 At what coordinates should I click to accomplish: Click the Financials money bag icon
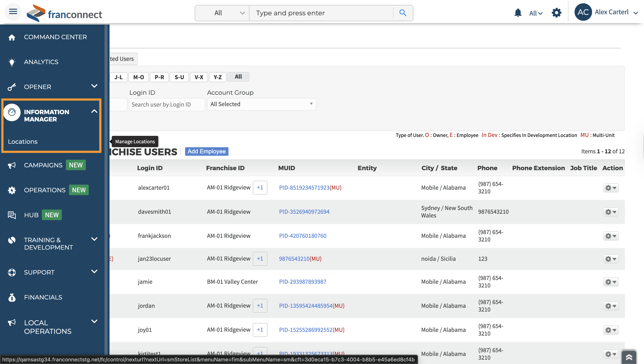(12, 297)
